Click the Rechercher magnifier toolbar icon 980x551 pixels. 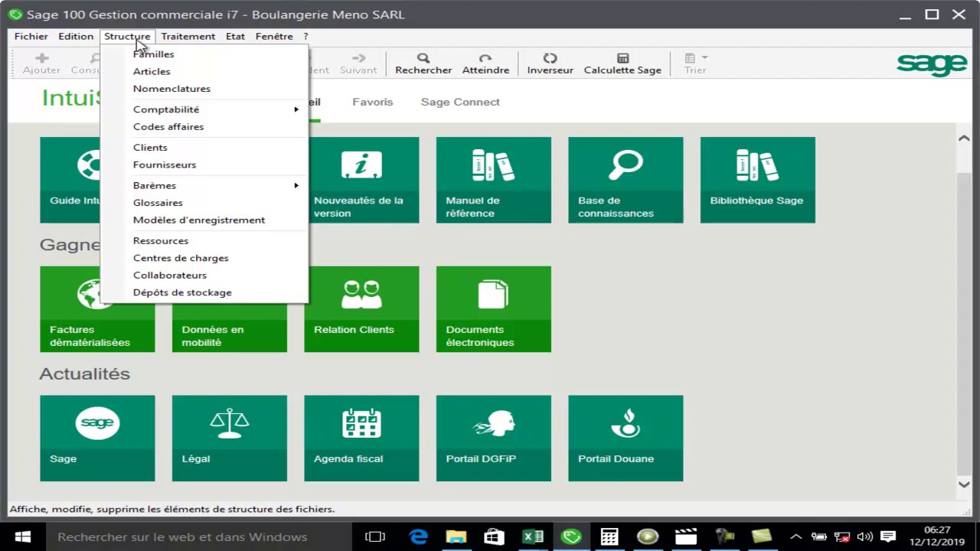pos(423,58)
